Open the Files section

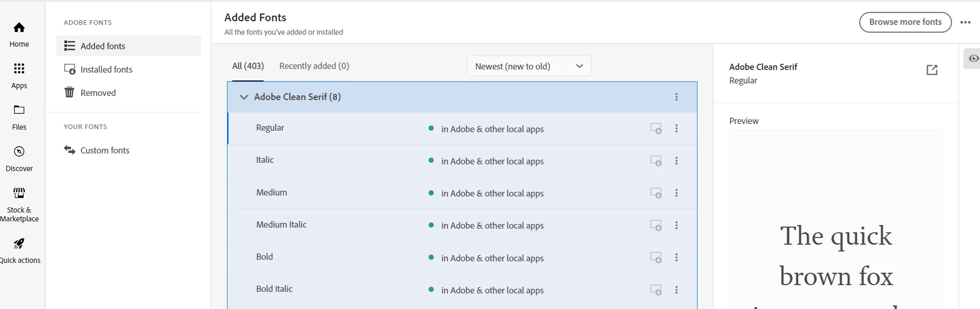click(19, 117)
